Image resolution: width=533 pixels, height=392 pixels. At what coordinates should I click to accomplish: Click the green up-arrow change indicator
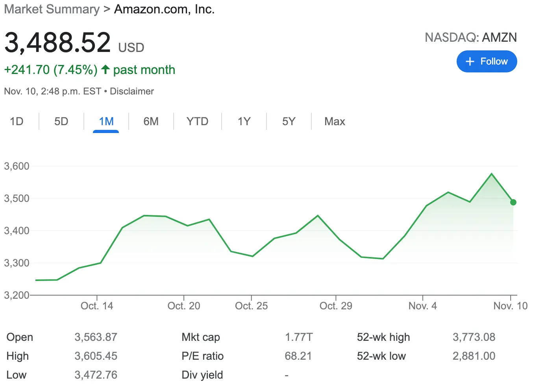point(105,70)
